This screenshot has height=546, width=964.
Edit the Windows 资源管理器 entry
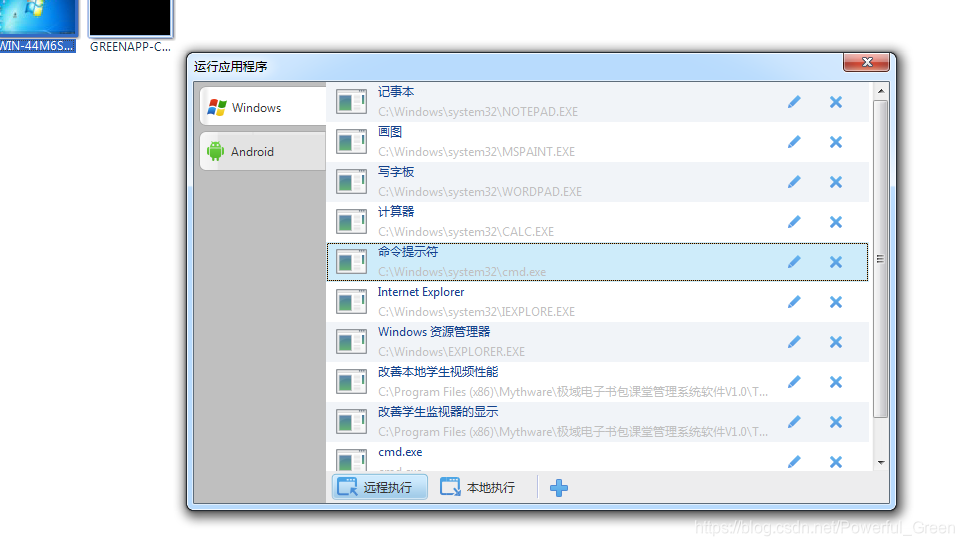[794, 342]
